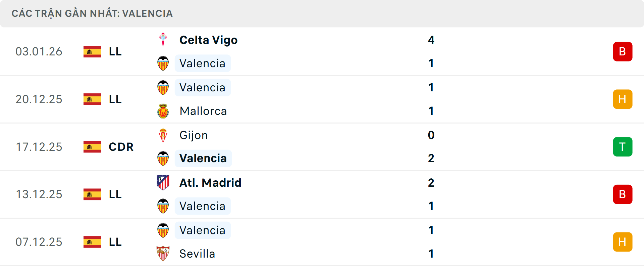Click the Celta Vigo club crest
Viewport: 644px width, 266px height.
tap(163, 40)
